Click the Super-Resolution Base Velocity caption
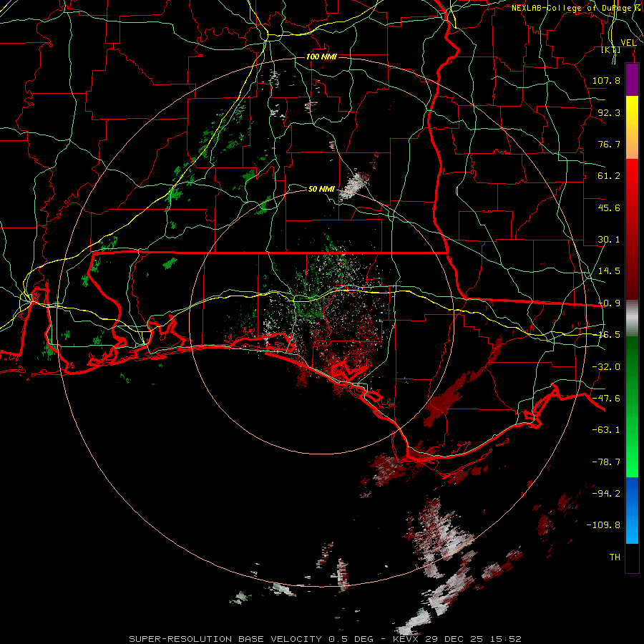Screen dimensions: 644x644 [x=325, y=639]
